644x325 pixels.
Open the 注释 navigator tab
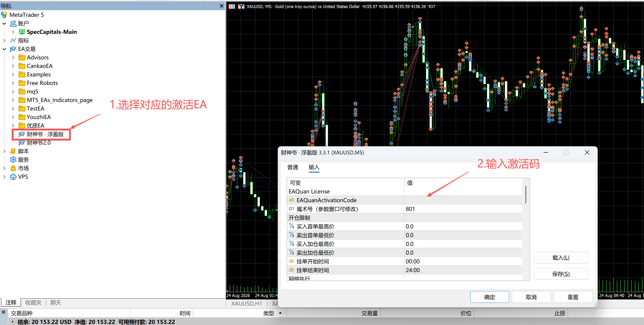pyautogui.click(x=11, y=303)
